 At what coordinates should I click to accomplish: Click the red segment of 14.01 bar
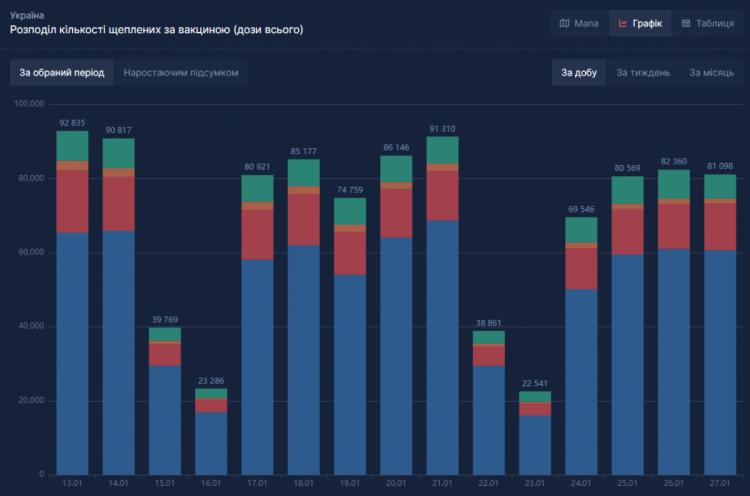coord(118,204)
